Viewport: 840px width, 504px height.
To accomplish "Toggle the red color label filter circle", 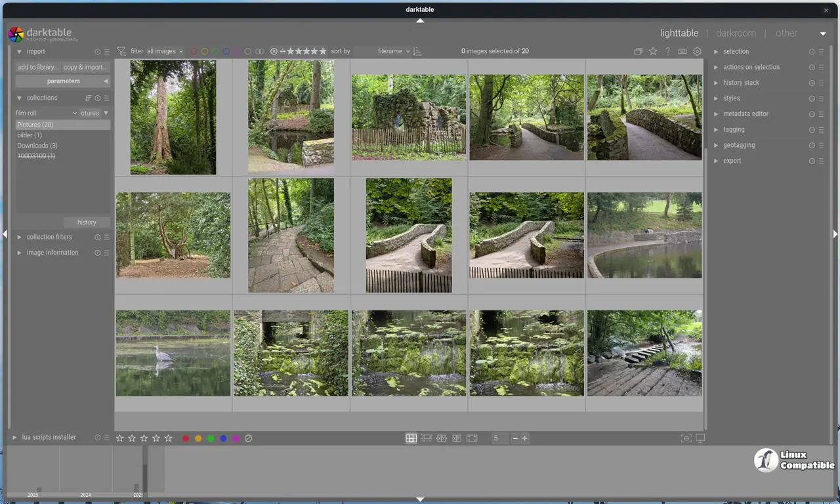I will (x=194, y=51).
